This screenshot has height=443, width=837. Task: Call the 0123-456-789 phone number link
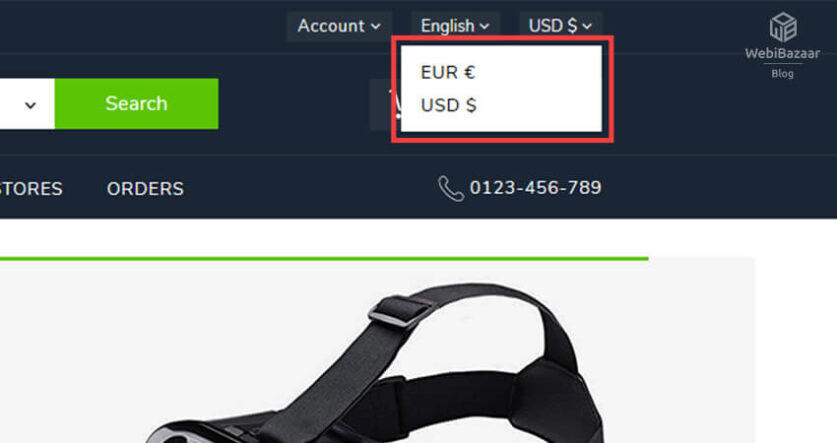[x=535, y=188]
